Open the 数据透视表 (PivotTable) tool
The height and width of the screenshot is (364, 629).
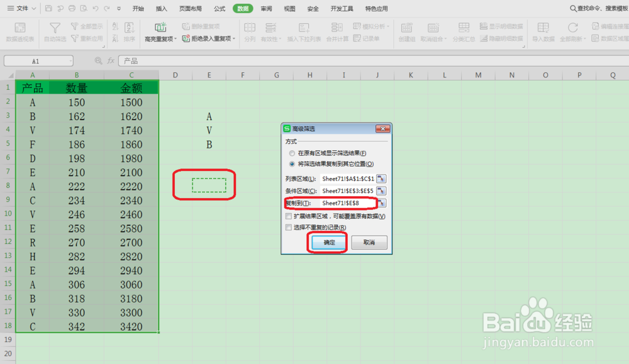tap(19, 28)
